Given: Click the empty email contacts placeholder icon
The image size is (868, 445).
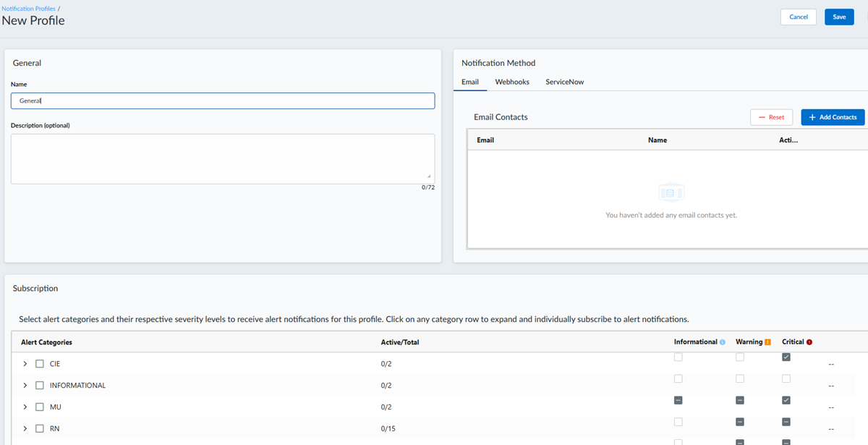Looking at the screenshot, I should (x=671, y=193).
